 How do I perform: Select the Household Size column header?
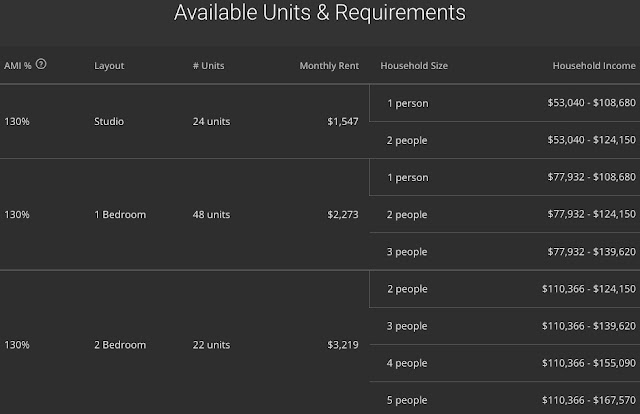tap(414, 66)
